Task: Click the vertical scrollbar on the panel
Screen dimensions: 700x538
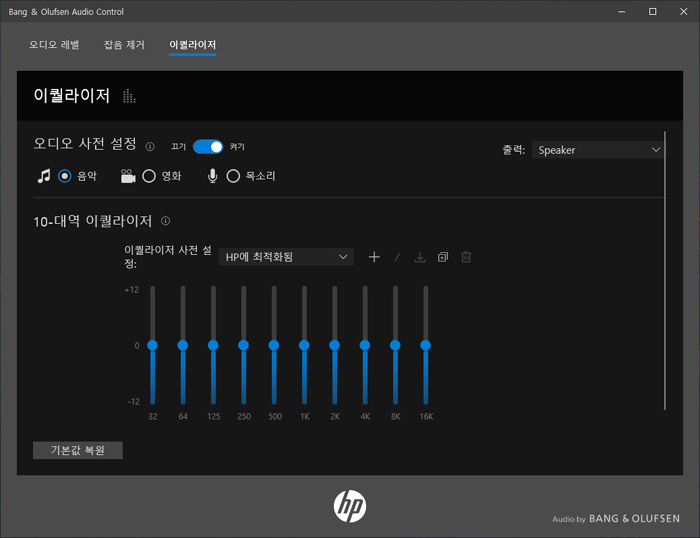Action: pos(665,271)
